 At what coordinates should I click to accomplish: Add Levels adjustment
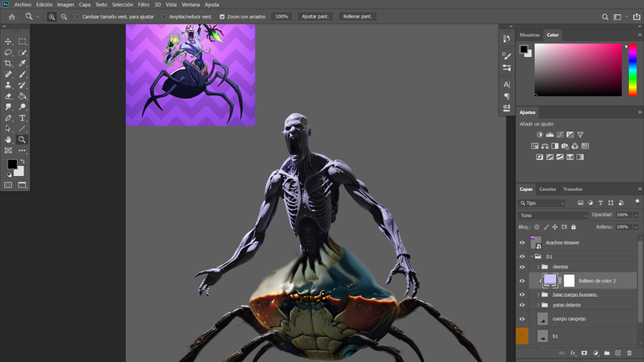pos(549,135)
